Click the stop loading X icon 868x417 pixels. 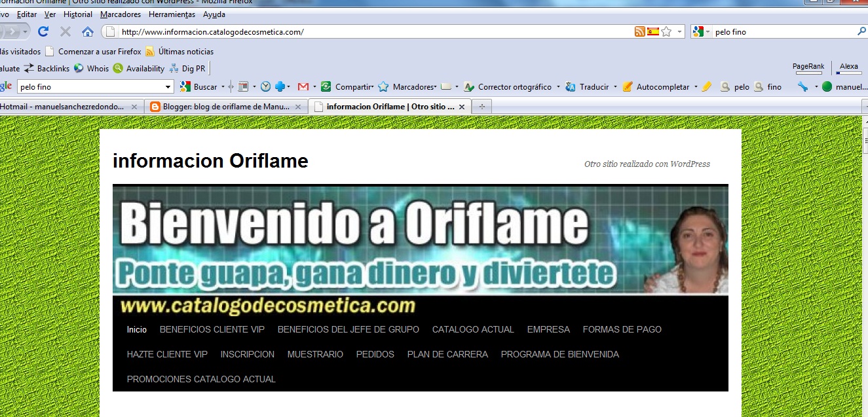[66, 31]
